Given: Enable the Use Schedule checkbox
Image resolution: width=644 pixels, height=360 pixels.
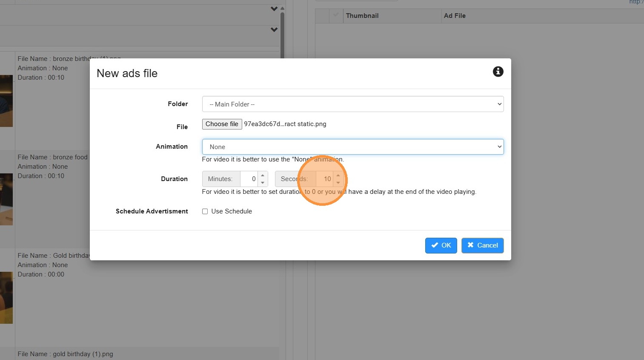Looking at the screenshot, I should point(205,211).
